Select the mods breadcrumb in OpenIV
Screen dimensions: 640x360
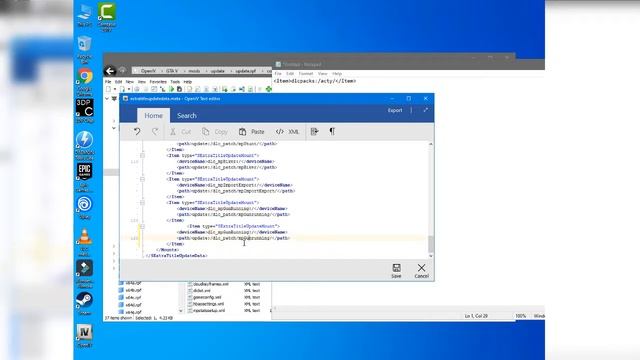tap(194, 71)
